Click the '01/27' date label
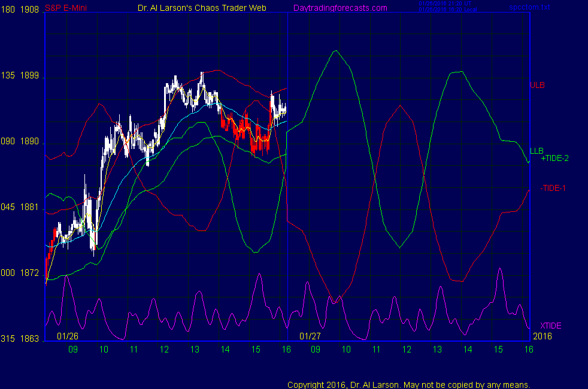Image resolution: width=588 pixels, height=389 pixels. tap(310, 336)
